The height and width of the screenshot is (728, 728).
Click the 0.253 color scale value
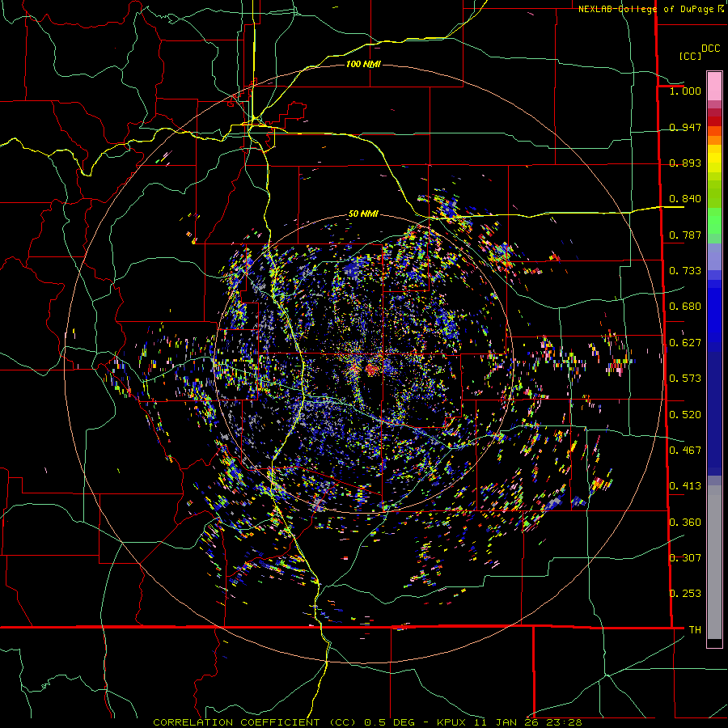coord(685,594)
